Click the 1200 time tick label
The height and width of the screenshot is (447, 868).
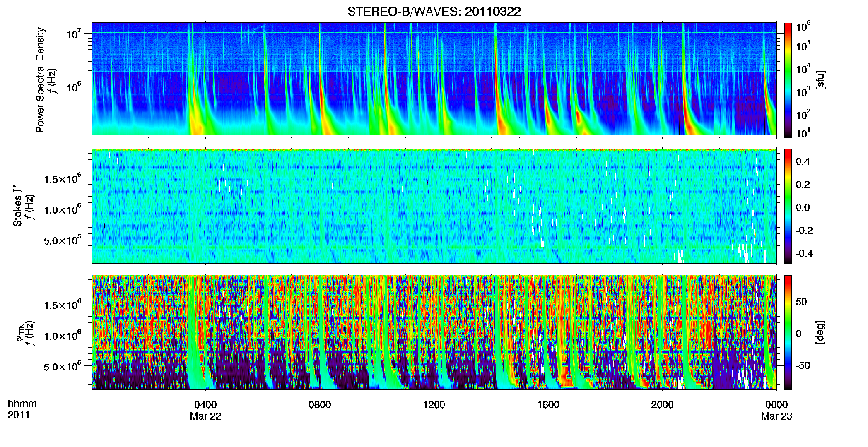pyautogui.click(x=434, y=404)
